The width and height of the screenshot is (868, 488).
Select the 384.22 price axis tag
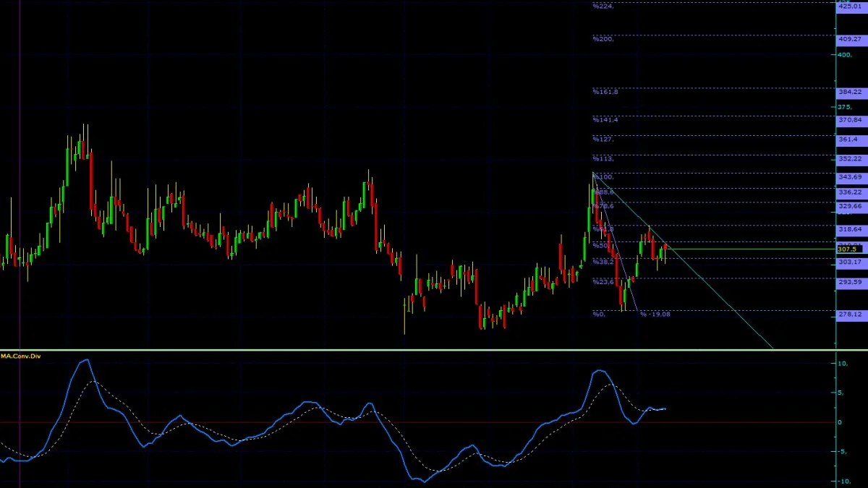(851, 92)
